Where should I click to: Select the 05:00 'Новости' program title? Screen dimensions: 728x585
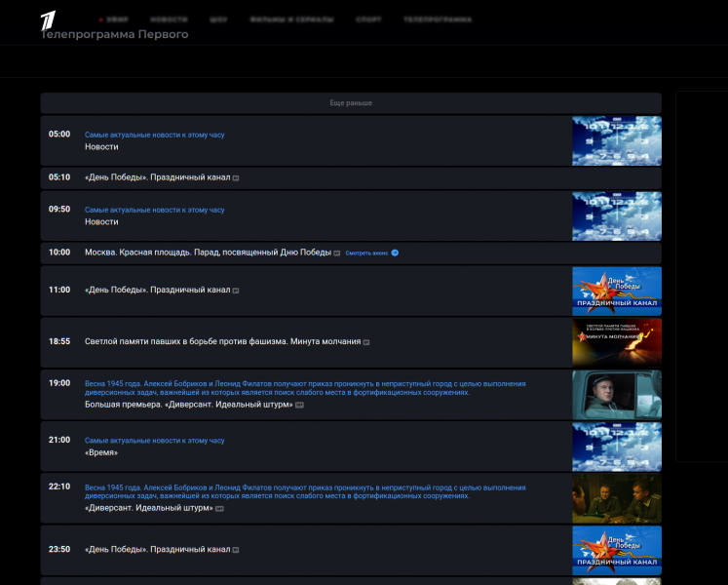101,147
